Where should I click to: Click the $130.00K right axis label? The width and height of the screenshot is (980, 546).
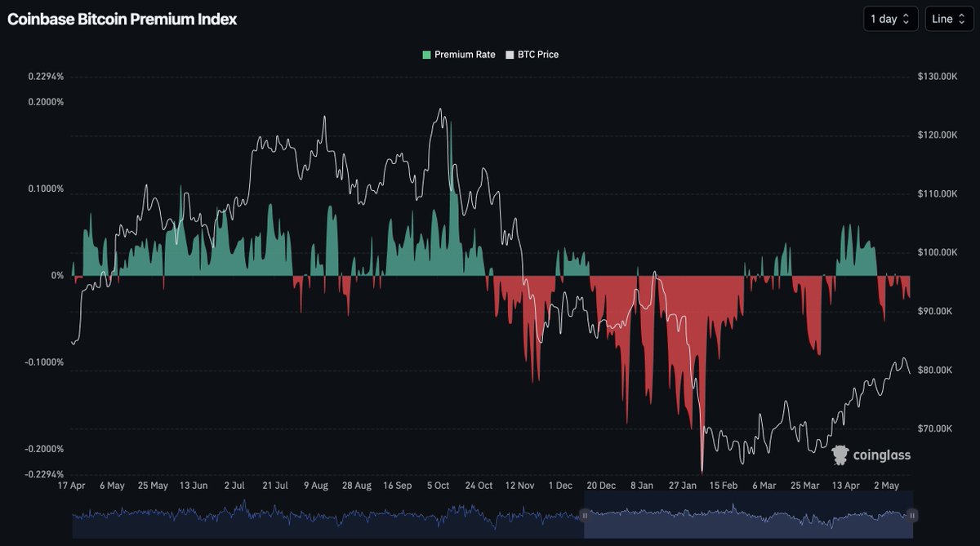(x=936, y=77)
